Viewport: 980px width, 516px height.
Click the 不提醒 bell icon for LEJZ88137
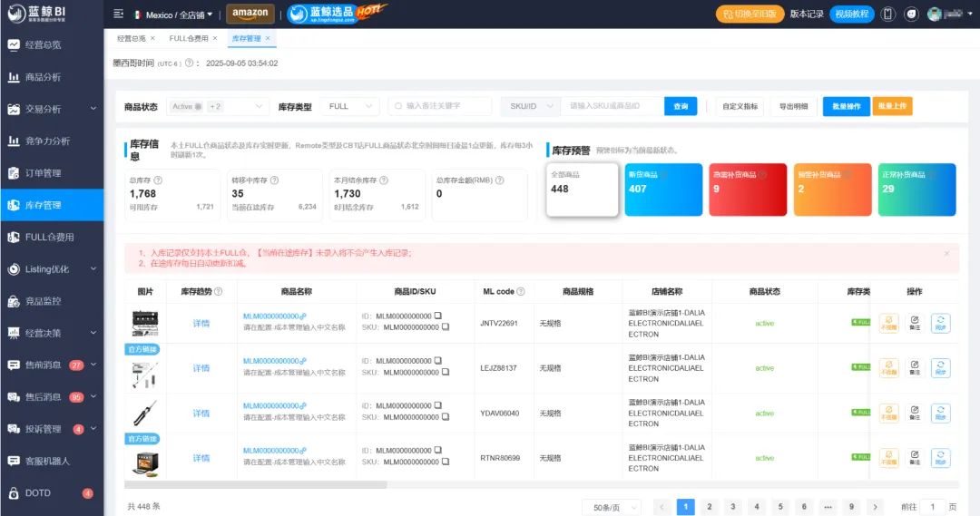pos(888,368)
